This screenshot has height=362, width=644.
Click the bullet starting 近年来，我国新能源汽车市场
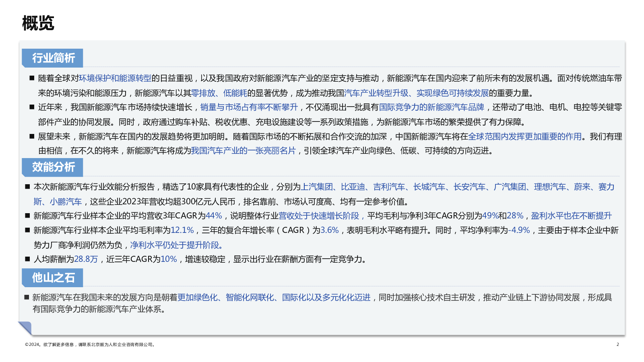click(326, 114)
